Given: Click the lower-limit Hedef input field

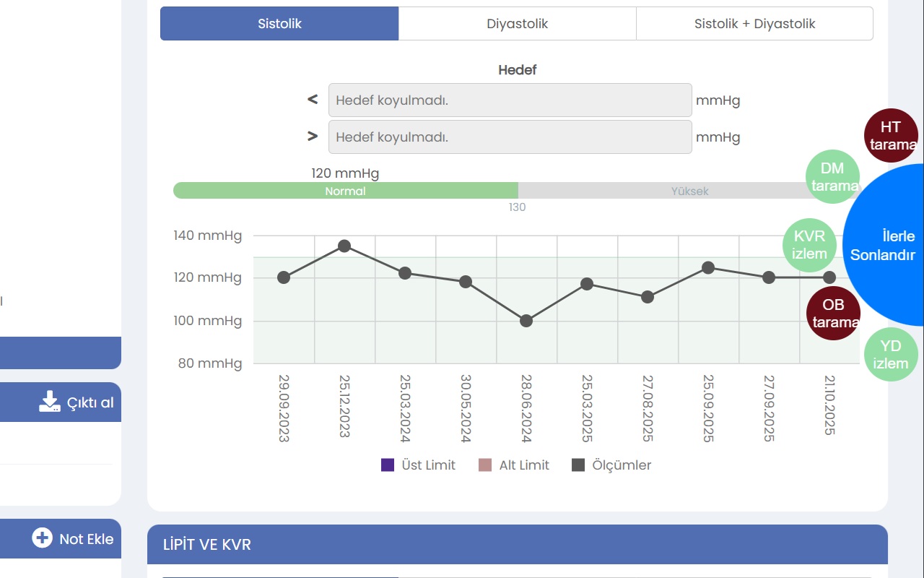Looking at the screenshot, I should click(510, 137).
